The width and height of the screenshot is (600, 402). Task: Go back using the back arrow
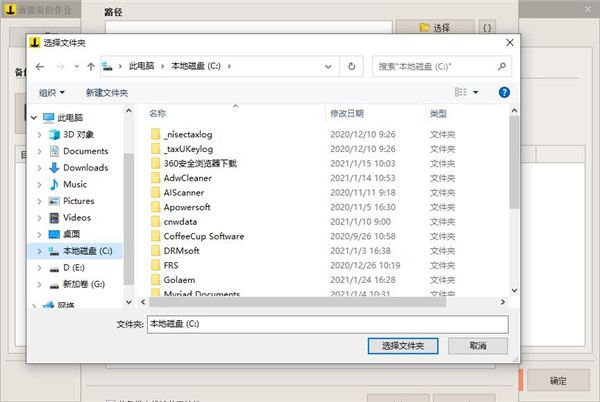point(40,67)
